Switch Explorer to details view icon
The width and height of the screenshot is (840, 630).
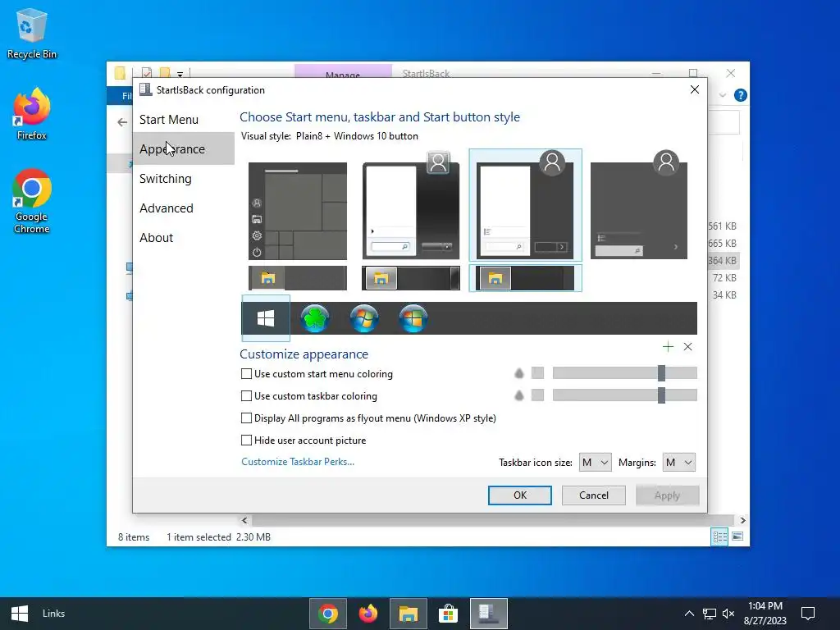point(719,536)
